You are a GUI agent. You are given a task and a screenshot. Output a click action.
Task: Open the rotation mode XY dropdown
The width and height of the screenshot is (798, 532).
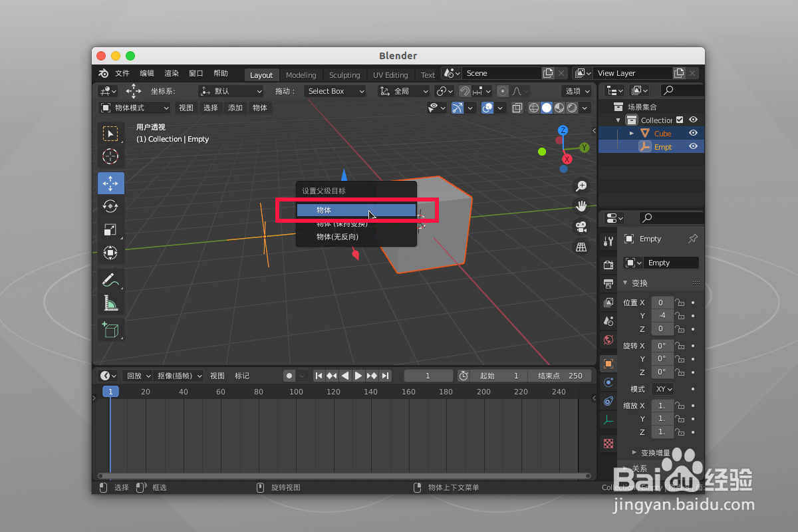click(x=662, y=389)
